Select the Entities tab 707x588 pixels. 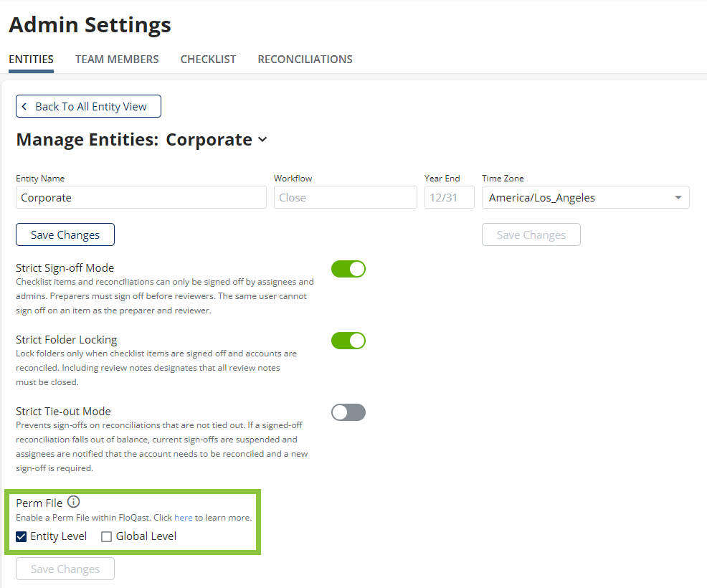point(31,60)
